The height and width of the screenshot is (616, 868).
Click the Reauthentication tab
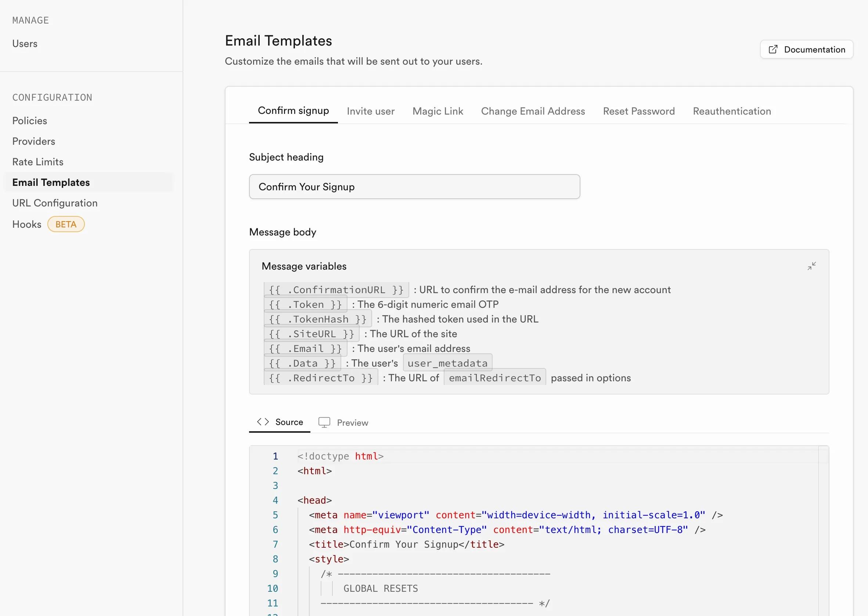[x=731, y=111]
